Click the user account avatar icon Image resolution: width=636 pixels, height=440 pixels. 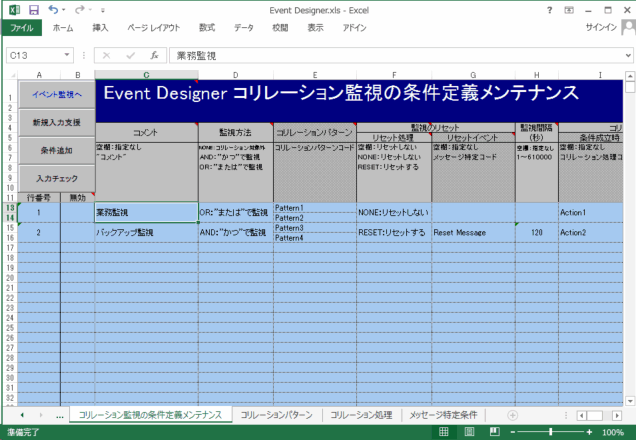coord(628,28)
